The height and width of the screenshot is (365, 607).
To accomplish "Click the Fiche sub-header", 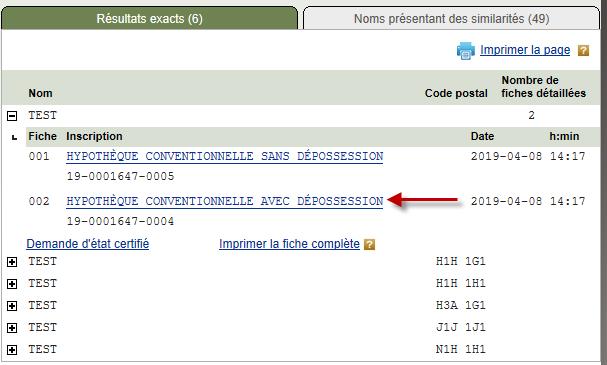I will [x=43, y=136].
